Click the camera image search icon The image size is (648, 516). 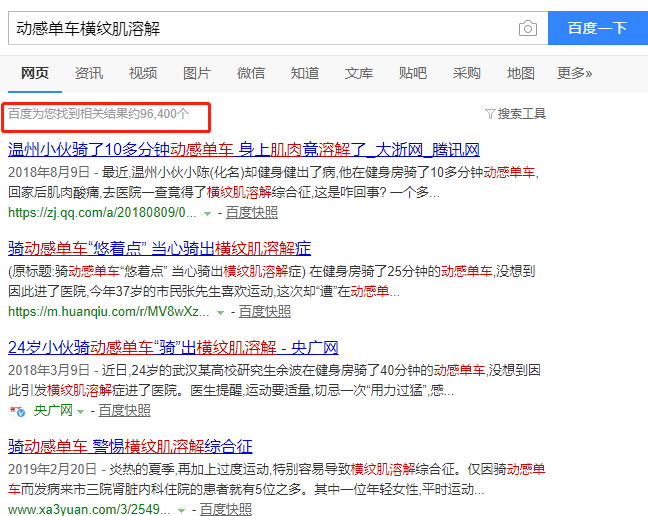pos(528,29)
